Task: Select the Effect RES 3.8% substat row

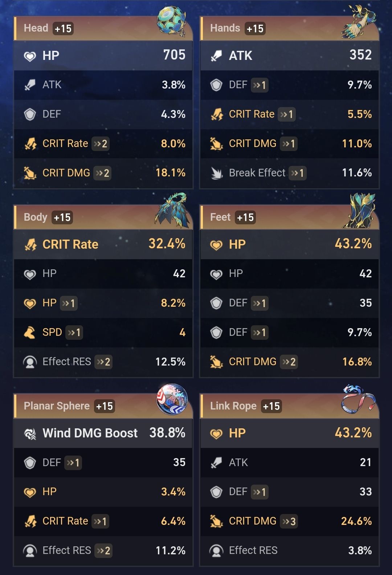Action: pyautogui.click(x=290, y=551)
